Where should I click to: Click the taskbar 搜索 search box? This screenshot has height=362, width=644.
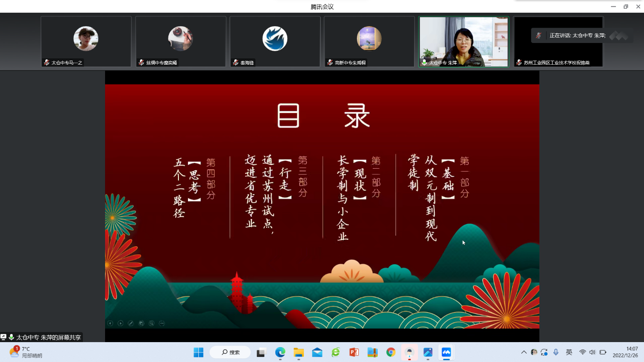(230, 352)
